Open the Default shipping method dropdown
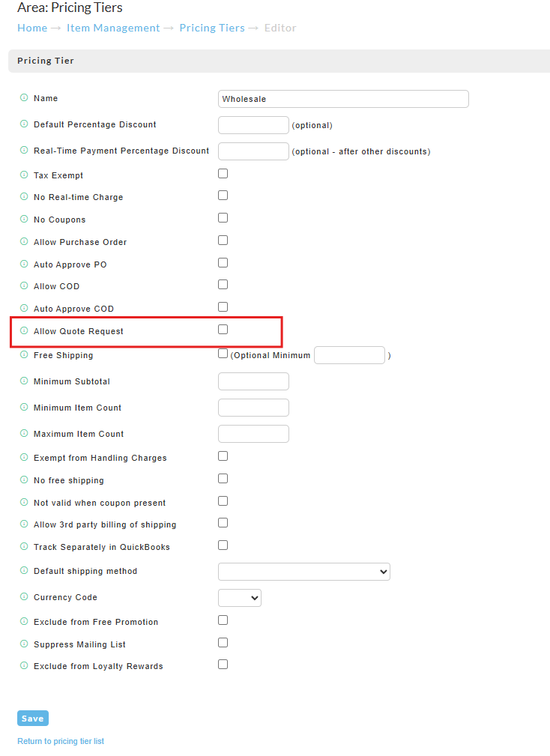Viewport: 550px width, 756px height. pos(304,572)
